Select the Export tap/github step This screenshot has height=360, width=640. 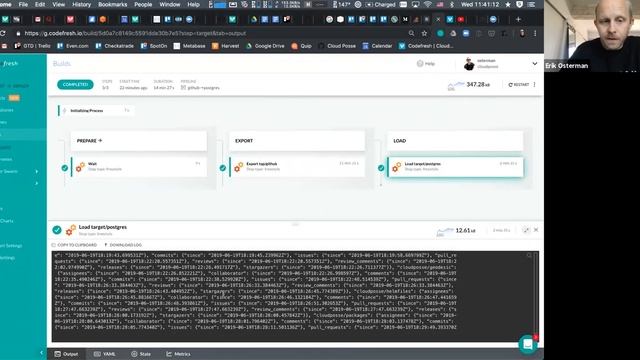click(297, 167)
